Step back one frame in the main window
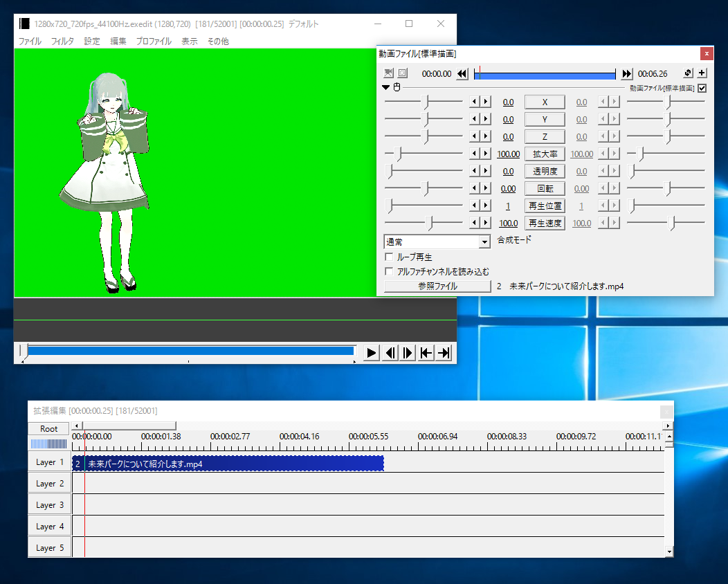The width and height of the screenshot is (728, 584). [x=390, y=354]
